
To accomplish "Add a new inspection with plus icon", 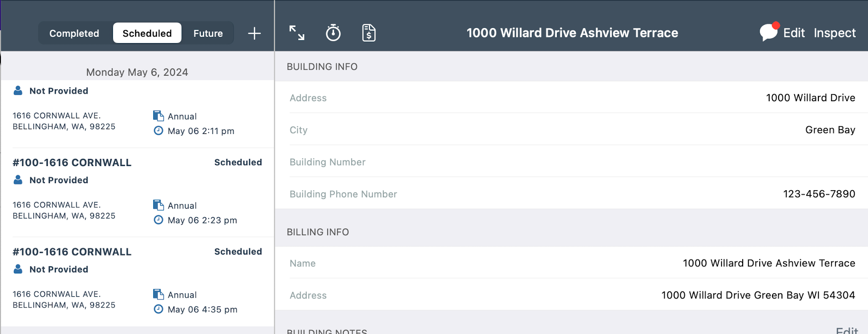I will point(254,33).
